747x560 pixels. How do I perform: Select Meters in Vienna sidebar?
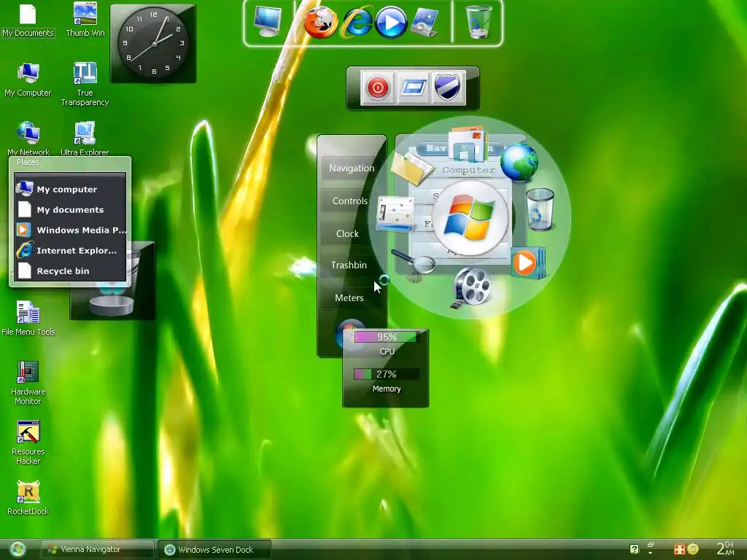pos(349,298)
